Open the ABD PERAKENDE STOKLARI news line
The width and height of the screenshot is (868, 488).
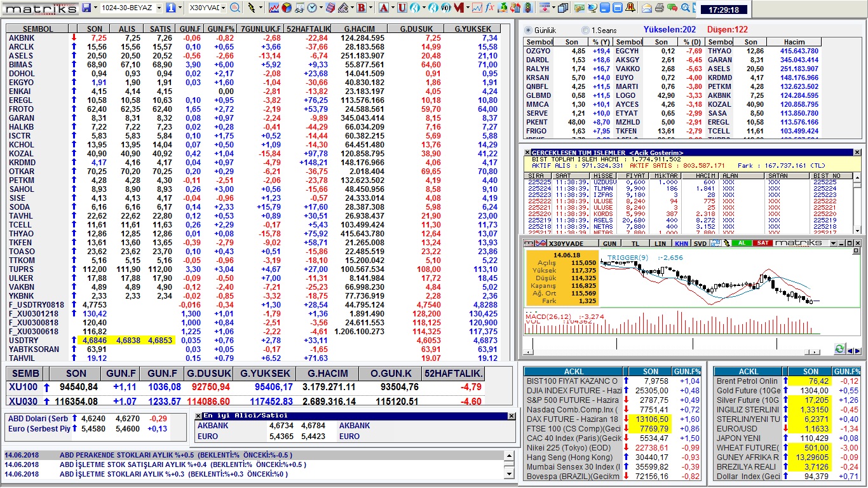tap(254, 456)
